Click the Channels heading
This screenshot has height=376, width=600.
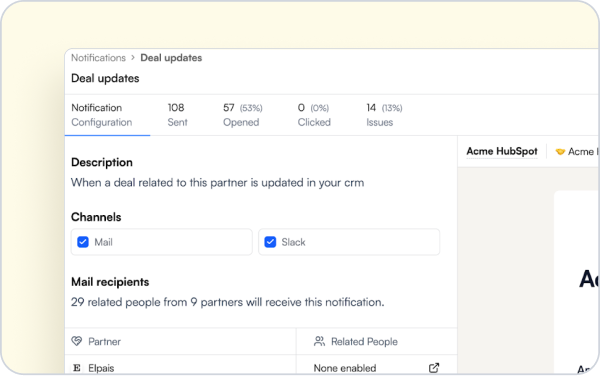(96, 217)
